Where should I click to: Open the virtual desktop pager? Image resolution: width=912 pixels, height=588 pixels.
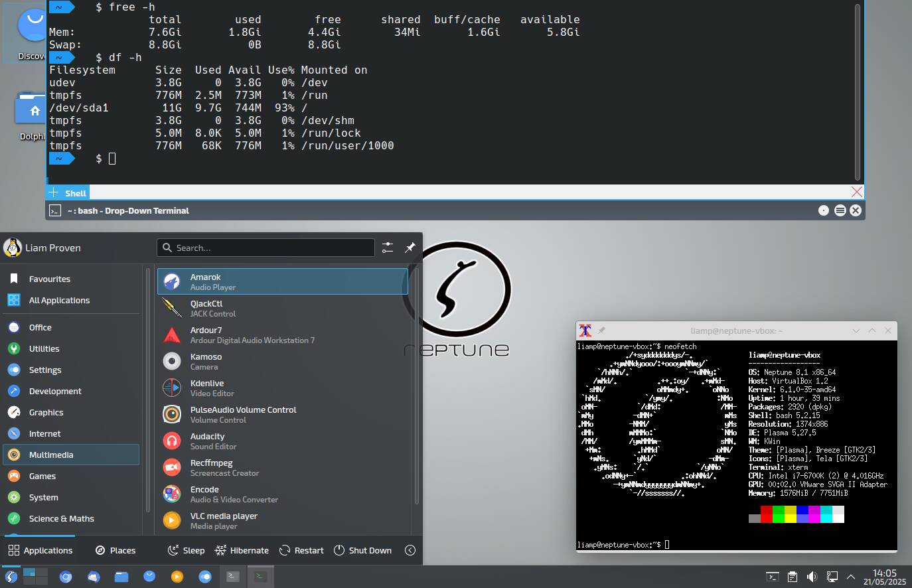point(35,576)
